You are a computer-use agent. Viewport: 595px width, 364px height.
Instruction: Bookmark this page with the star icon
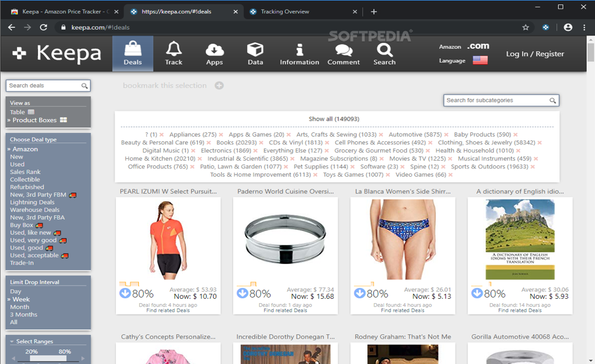click(525, 27)
